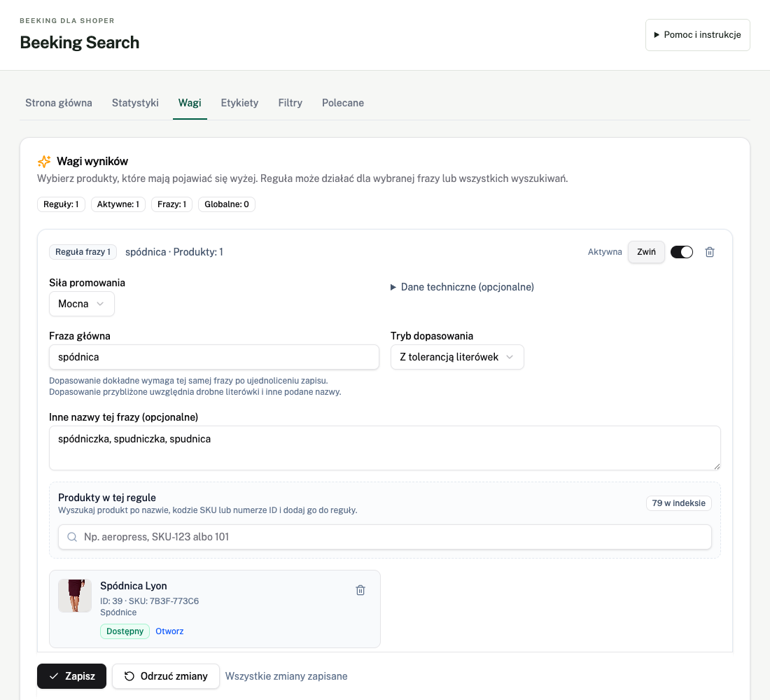Click the Beeking Search heading

(x=80, y=42)
